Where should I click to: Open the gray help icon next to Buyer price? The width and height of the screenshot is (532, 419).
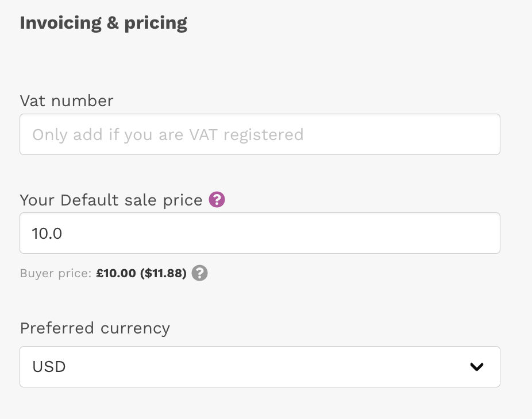pyautogui.click(x=199, y=273)
